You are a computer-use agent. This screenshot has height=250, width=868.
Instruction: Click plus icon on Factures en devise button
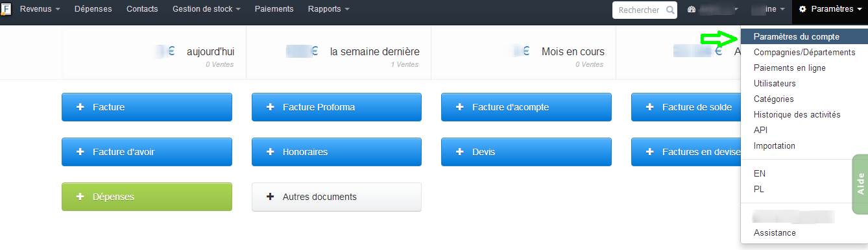[650, 152]
